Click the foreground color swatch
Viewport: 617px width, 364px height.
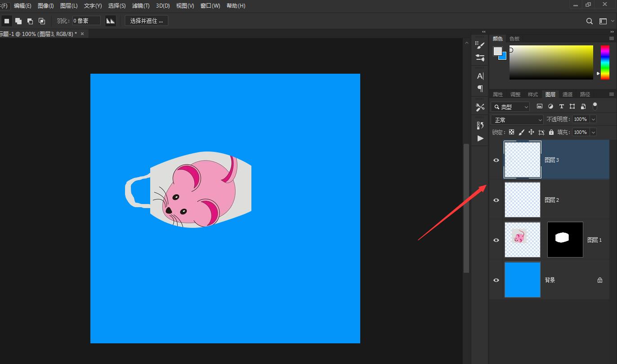pyautogui.click(x=497, y=51)
